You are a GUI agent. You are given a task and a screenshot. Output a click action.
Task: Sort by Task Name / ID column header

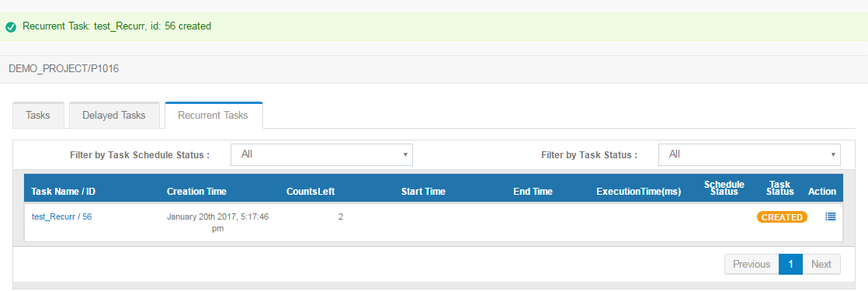click(64, 192)
